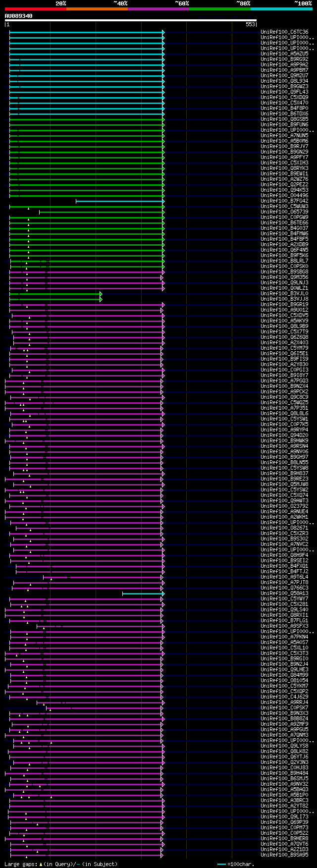Viewport: 317px width, 868px height.
Task: Select the UniRef100_Q5MJW8 entry
Action: 284,485
